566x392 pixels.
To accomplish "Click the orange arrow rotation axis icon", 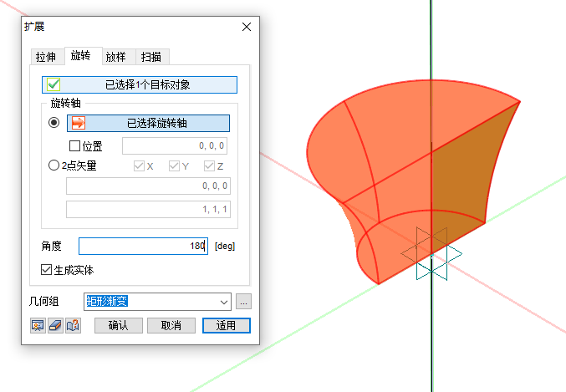I will click(78, 123).
